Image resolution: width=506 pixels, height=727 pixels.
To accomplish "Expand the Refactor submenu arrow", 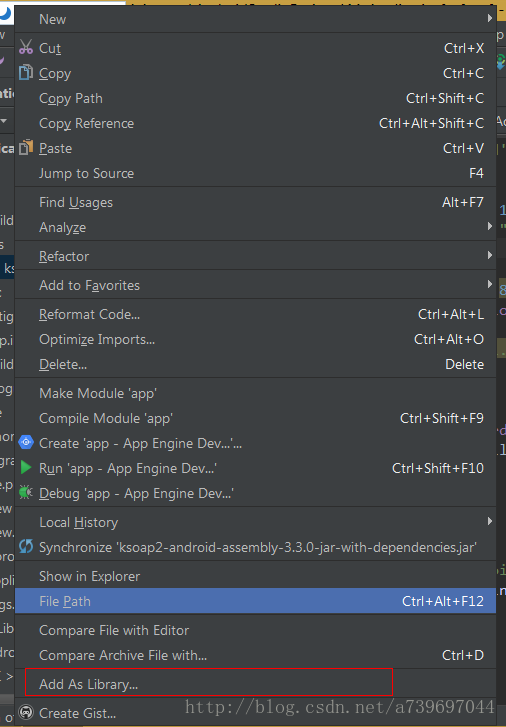I will (490, 255).
